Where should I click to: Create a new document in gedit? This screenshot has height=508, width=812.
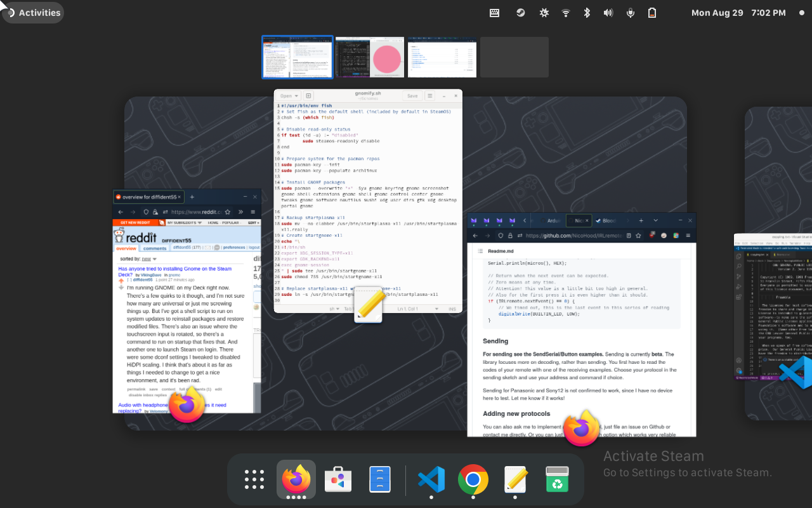309,96
